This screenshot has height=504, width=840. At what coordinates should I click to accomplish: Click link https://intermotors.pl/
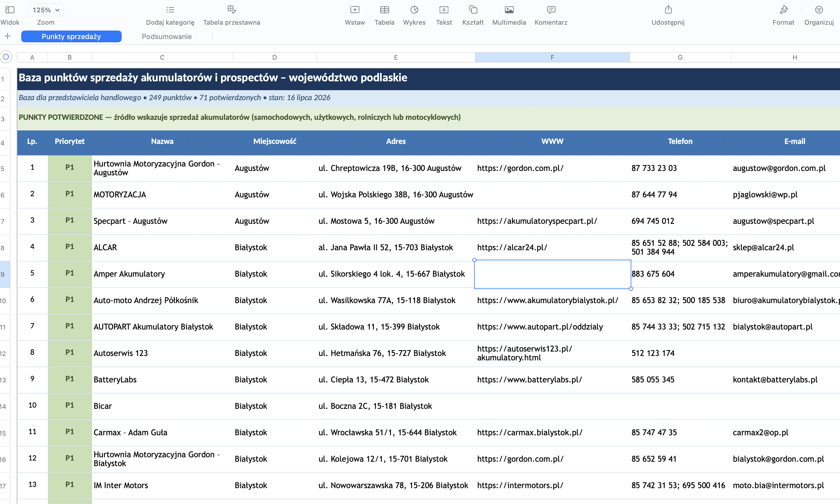tap(520, 485)
